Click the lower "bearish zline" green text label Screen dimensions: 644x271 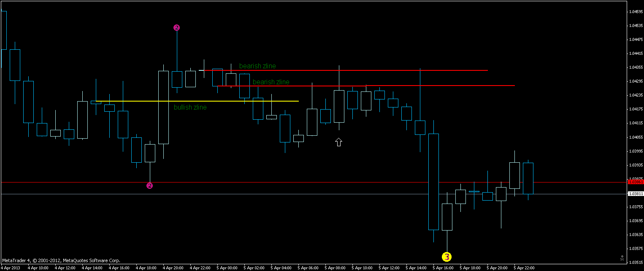(x=271, y=82)
